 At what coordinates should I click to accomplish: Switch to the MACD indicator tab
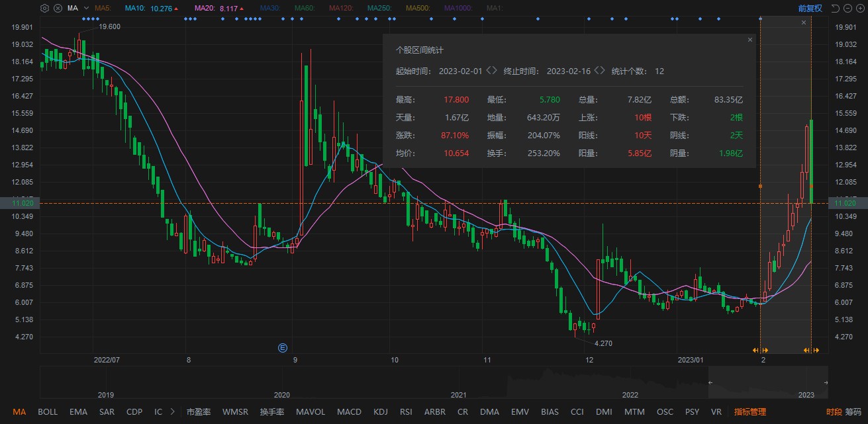coord(349,411)
